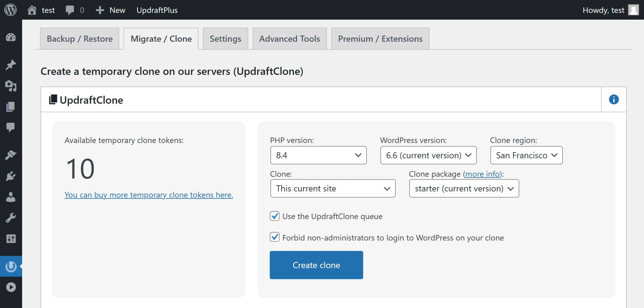644x308 pixels.
Task: Expand the PHP version dropdown
Action: (x=318, y=155)
